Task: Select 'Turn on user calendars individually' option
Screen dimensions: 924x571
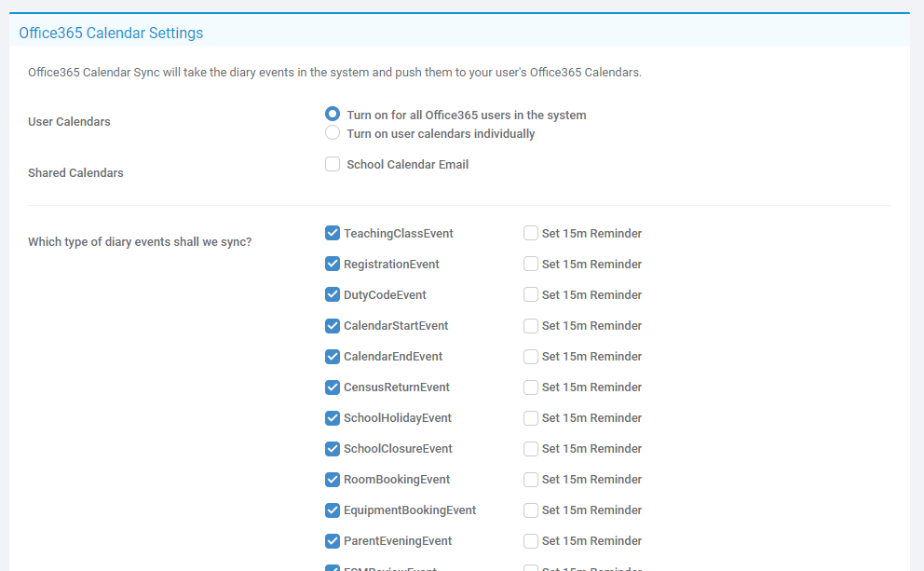Action: point(333,133)
